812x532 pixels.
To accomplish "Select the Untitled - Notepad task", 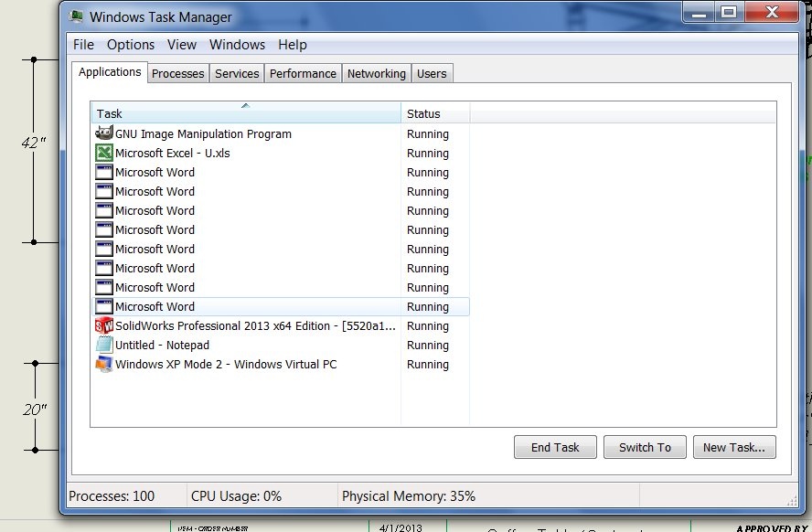I will click(x=280, y=345).
